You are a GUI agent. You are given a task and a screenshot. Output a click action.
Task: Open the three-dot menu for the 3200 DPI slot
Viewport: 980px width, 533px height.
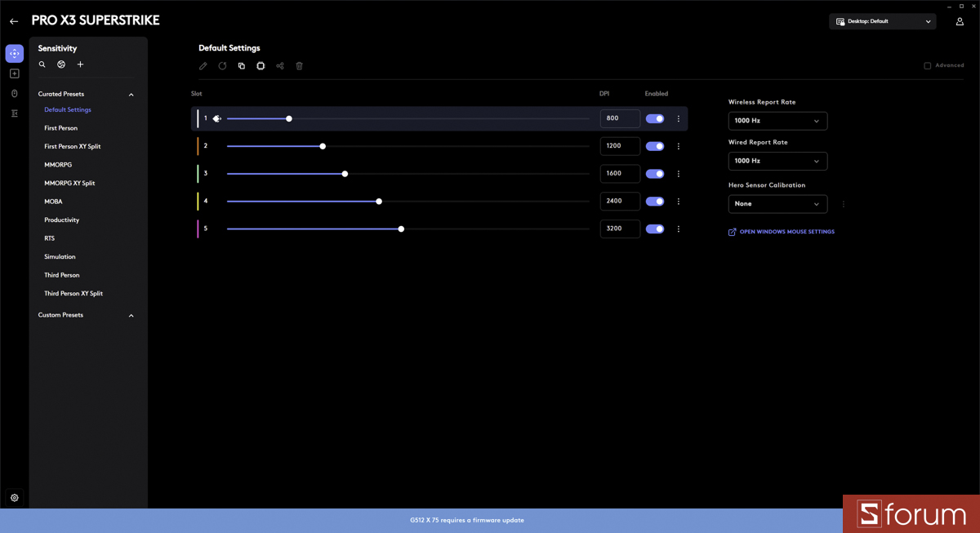(679, 229)
